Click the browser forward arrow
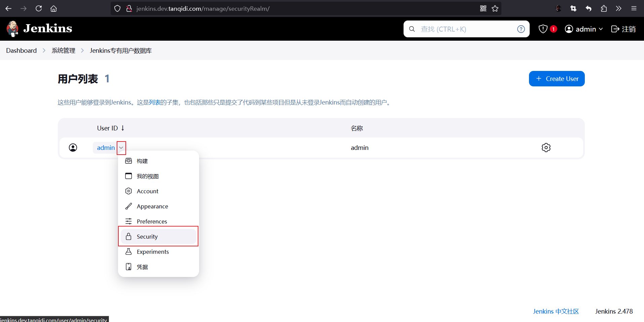Screen dimensions: 644x322 [x=24, y=8]
